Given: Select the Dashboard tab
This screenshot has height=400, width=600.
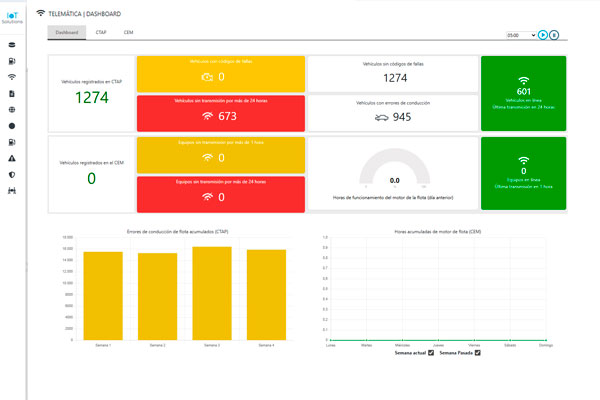Looking at the screenshot, I should (67, 33).
